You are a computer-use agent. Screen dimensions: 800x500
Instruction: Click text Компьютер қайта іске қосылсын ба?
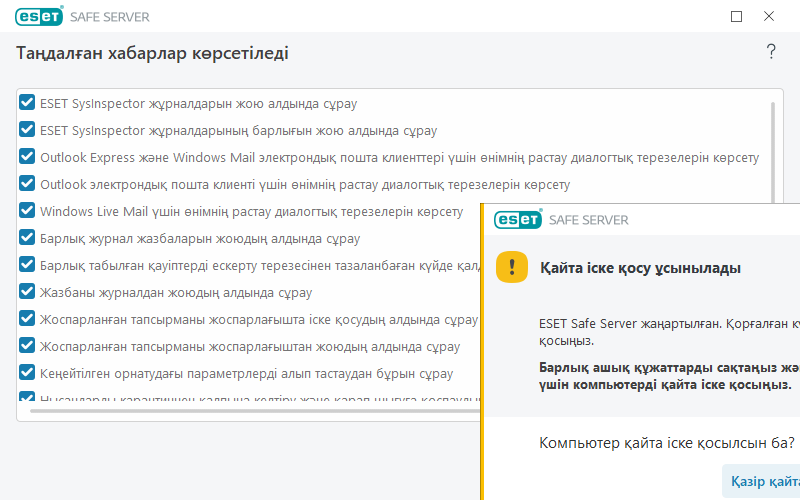(667, 442)
